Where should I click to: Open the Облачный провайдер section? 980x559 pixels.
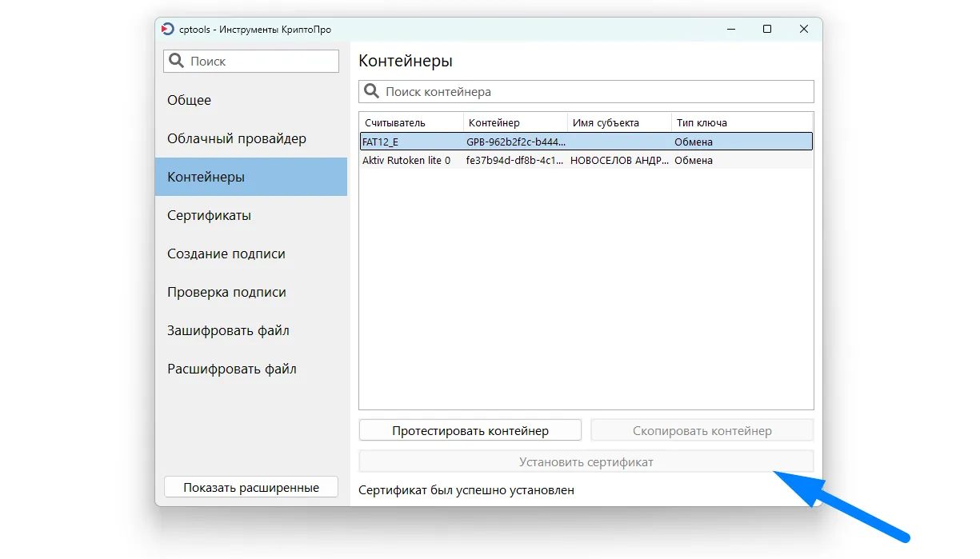click(251, 138)
